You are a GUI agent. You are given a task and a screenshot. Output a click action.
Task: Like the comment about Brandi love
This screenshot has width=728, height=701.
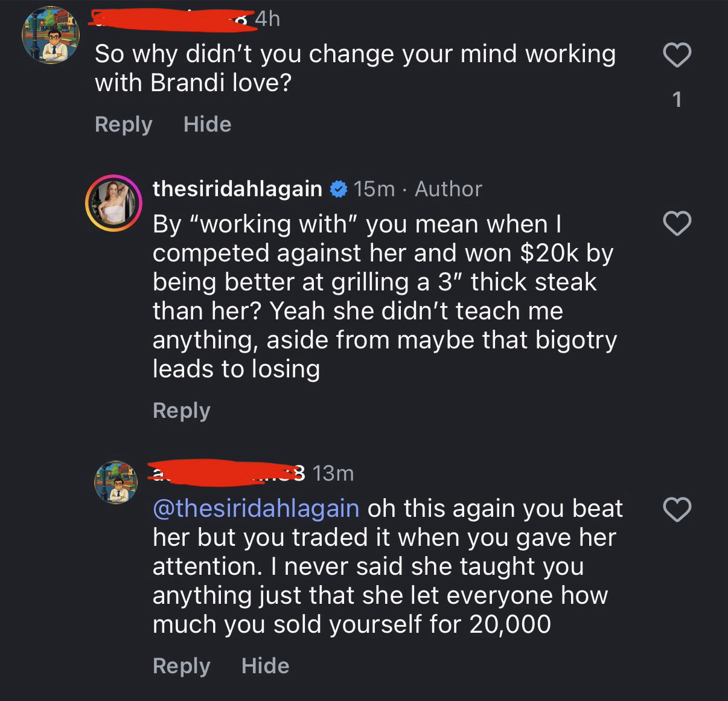(677, 56)
